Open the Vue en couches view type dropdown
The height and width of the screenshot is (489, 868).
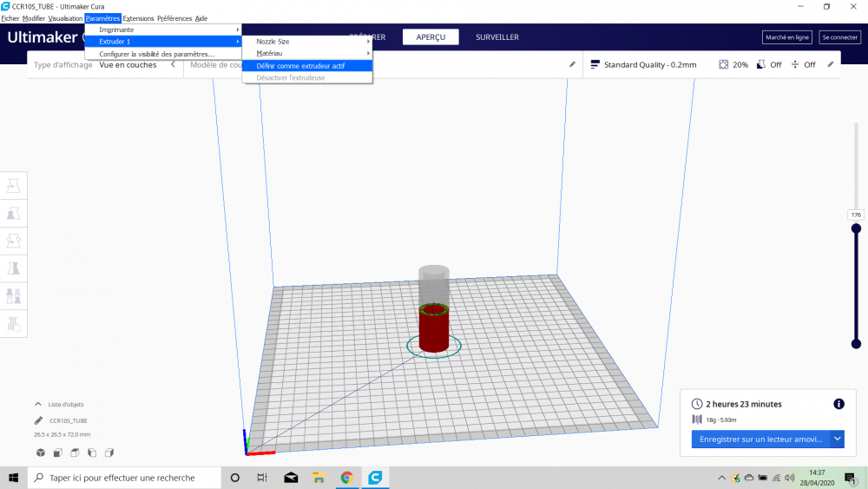pos(128,64)
